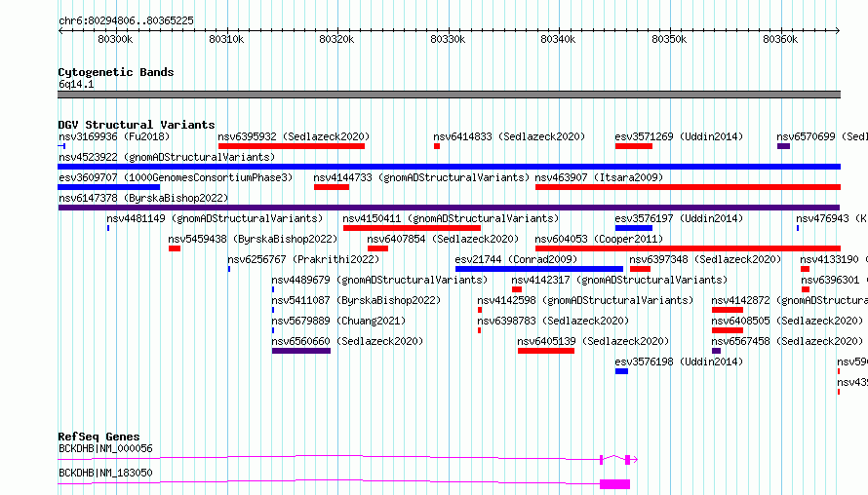
Task: Select red bar of nsv4142872
Action: [x=728, y=310]
